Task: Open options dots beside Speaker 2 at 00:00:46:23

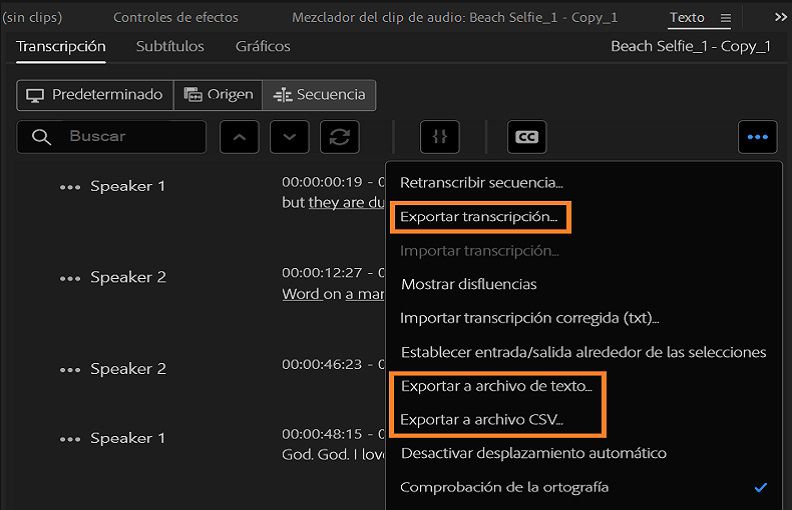Action: (70, 370)
